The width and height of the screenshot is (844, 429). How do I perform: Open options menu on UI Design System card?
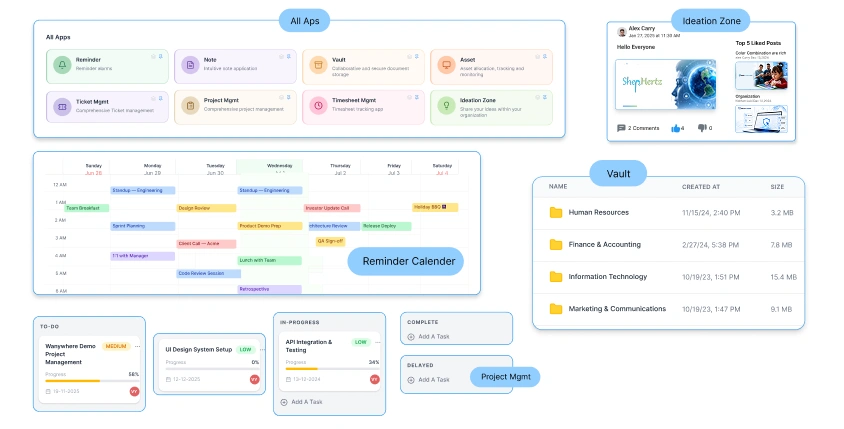pos(262,349)
